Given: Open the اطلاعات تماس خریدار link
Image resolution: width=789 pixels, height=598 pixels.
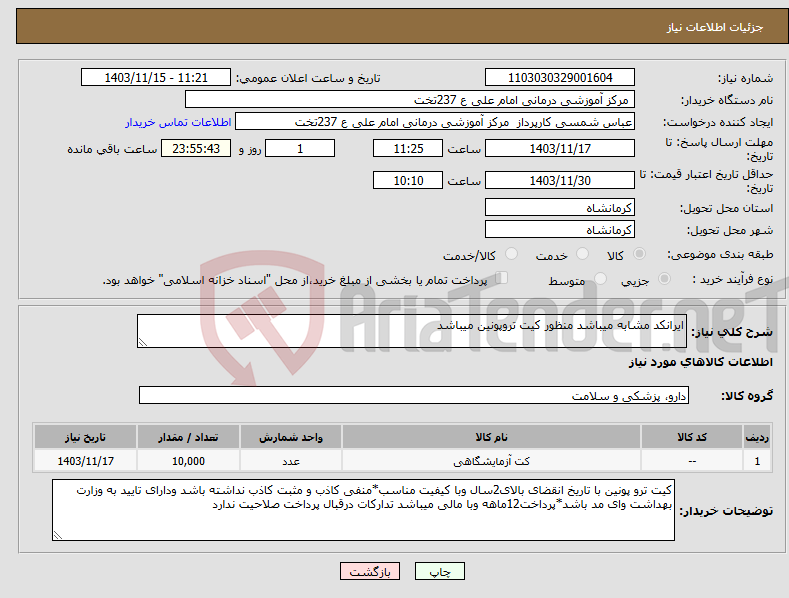Looking at the screenshot, I should coord(178,122).
